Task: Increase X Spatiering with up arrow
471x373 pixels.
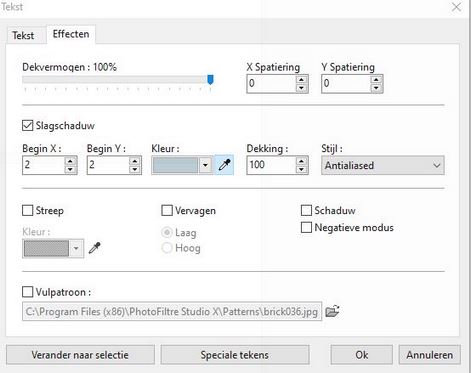Action: tap(301, 80)
